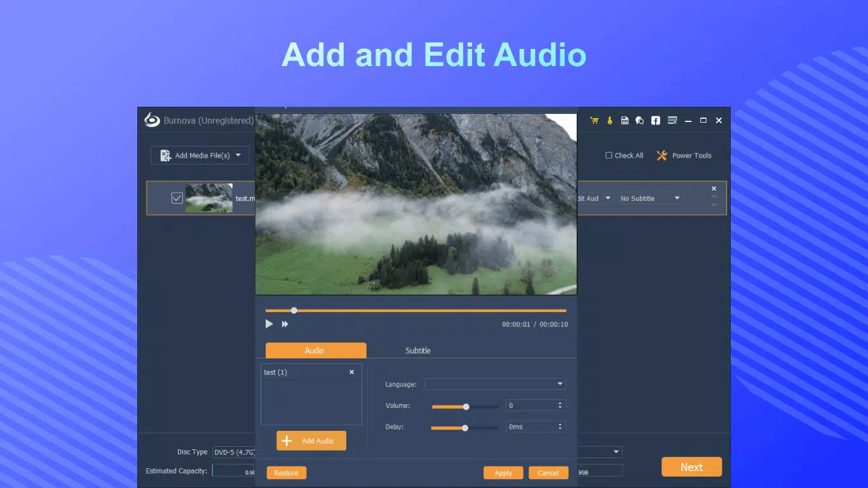Click the Cancel button
The width and height of the screenshot is (868, 488).
(548, 473)
